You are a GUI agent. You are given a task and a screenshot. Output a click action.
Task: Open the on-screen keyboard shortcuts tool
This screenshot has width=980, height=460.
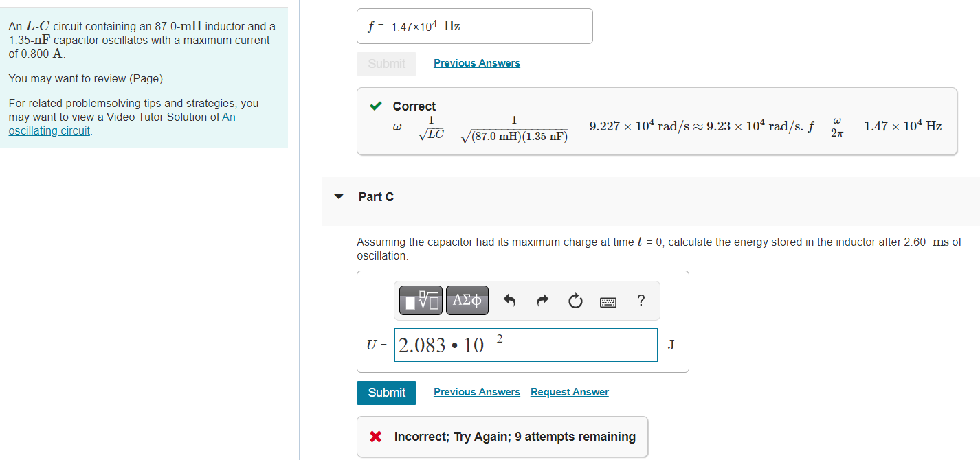[x=608, y=301]
